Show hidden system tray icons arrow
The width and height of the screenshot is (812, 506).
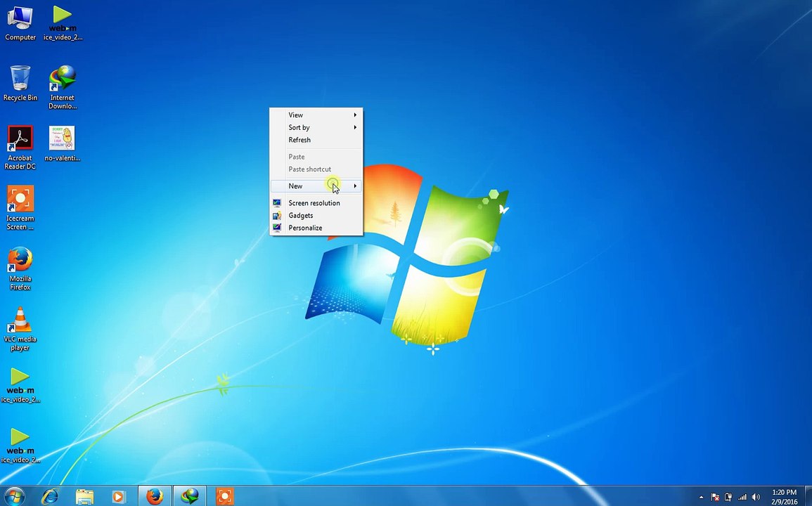[x=701, y=498]
